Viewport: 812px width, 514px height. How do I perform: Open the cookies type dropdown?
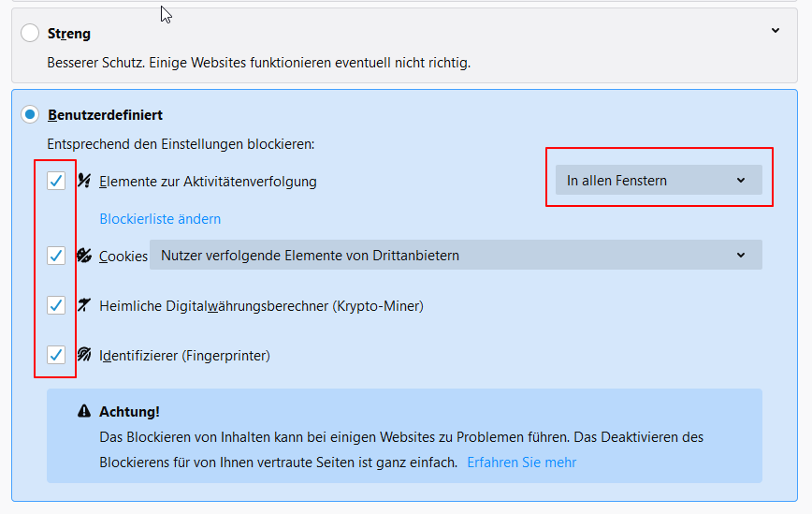[x=456, y=255]
